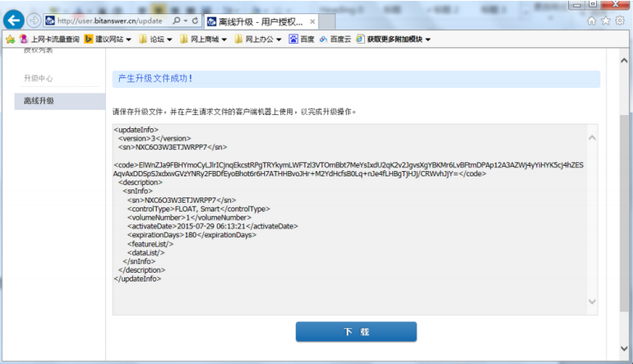Click the text area scroll down arrow
This screenshot has width=633, height=364.
[592, 302]
